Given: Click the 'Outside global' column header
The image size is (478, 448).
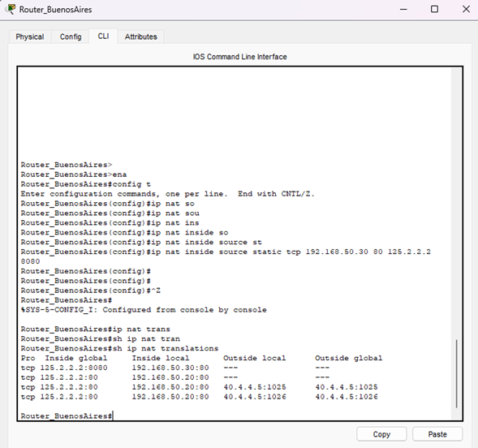Looking at the screenshot, I should [x=348, y=358].
